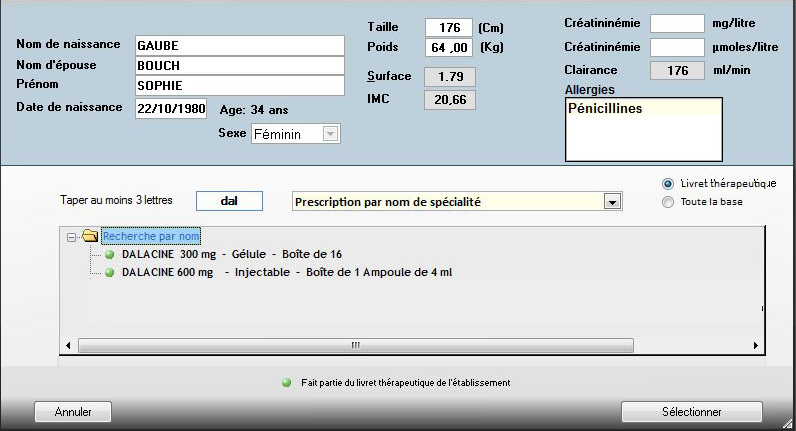The image size is (796, 431).
Task: Click the Clairance value 176
Action: [x=677, y=71]
